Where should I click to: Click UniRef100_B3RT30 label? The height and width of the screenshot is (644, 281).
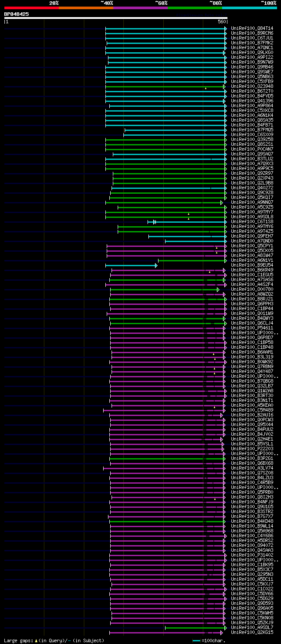pos(252,395)
